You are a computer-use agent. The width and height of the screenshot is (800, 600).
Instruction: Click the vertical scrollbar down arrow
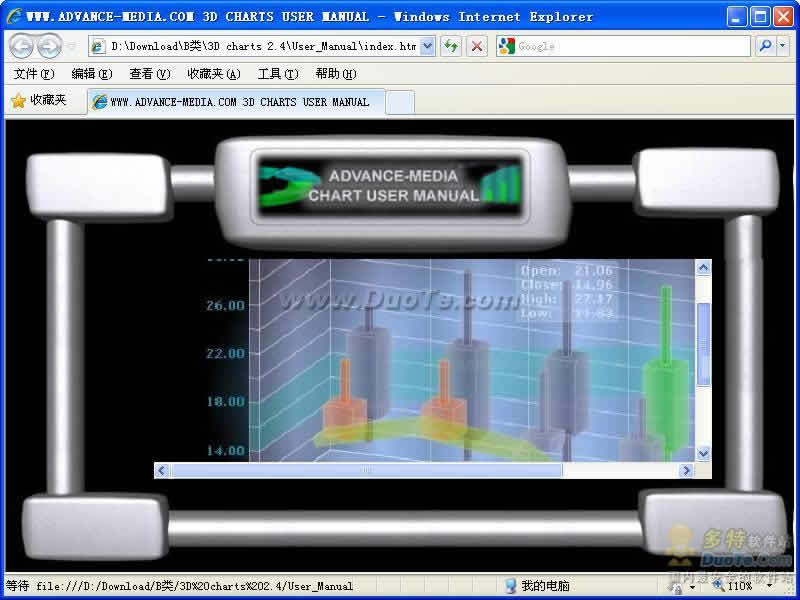pyautogui.click(x=704, y=453)
